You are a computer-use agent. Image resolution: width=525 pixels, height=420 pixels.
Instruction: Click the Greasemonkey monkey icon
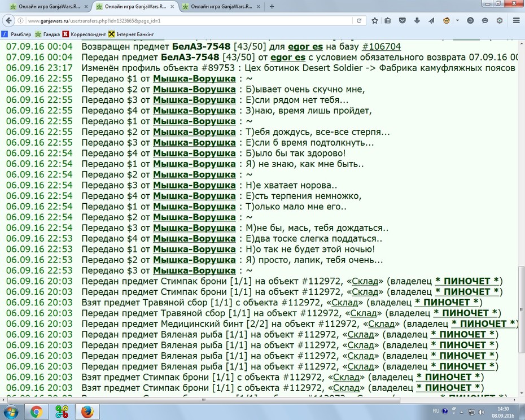coord(447,21)
